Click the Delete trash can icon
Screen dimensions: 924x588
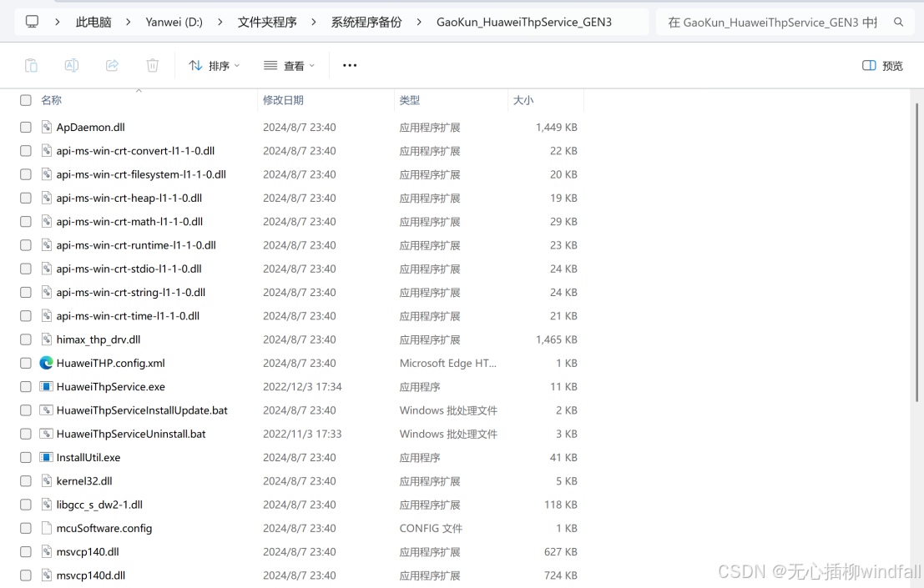pos(152,65)
